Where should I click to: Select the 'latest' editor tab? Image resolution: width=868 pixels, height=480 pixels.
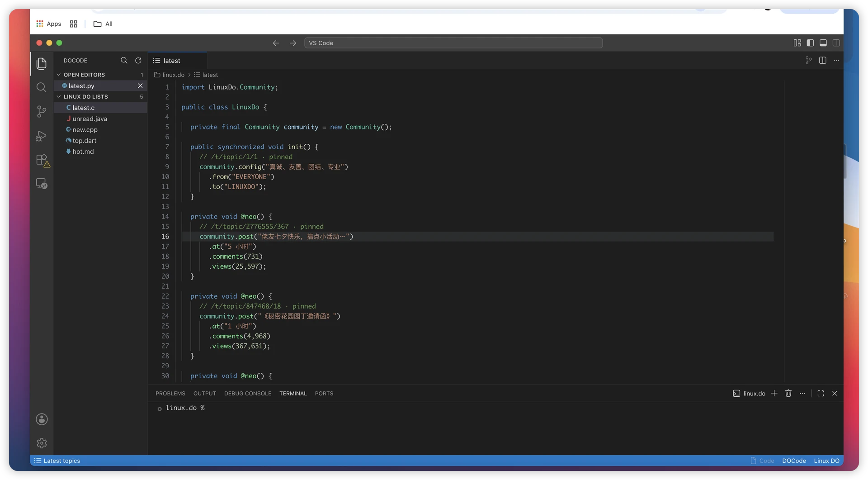coord(177,61)
